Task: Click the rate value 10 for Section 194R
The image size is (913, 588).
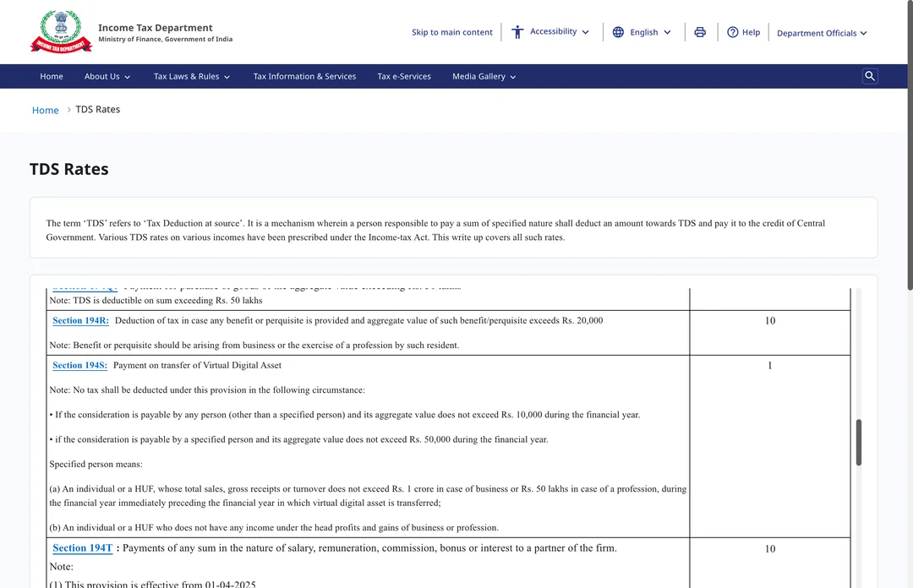Action: [770, 321]
